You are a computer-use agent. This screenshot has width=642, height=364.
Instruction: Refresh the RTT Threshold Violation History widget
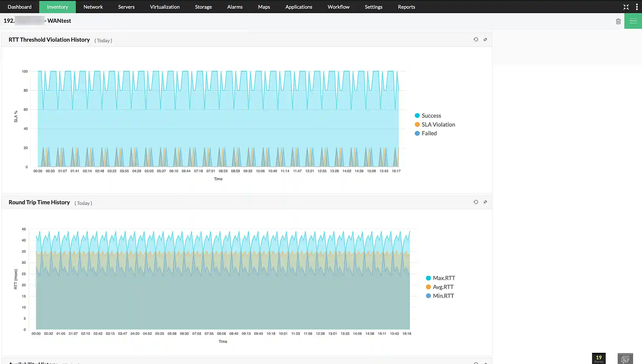(476, 39)
